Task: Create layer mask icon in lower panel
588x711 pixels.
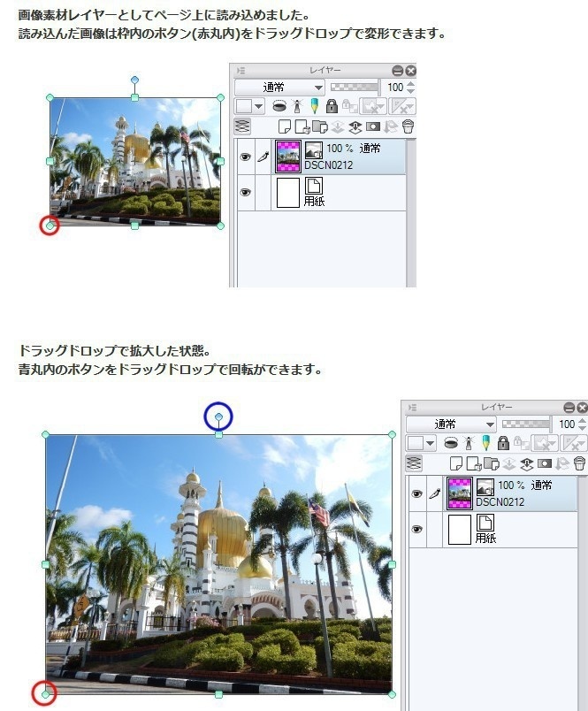Action: point(544,463)
